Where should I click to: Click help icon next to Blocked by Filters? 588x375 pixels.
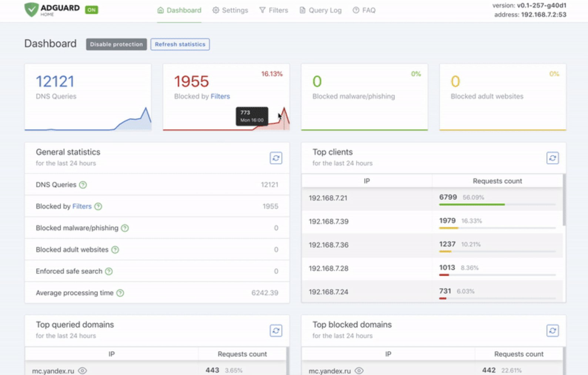(98, 206)
